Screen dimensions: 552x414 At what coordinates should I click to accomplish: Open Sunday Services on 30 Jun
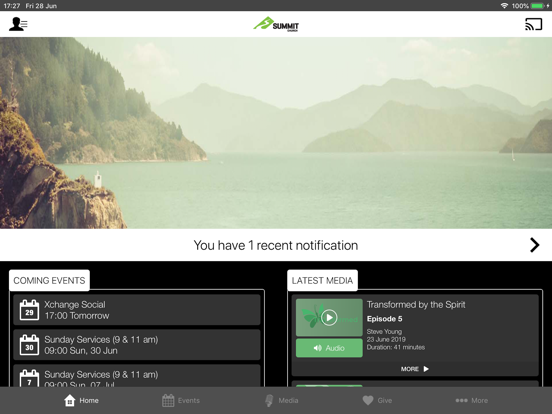point(137,345)
